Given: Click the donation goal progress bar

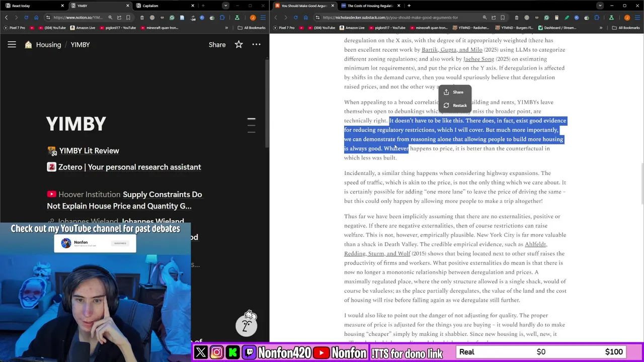Looking at the screenshot, I should 541,352.
